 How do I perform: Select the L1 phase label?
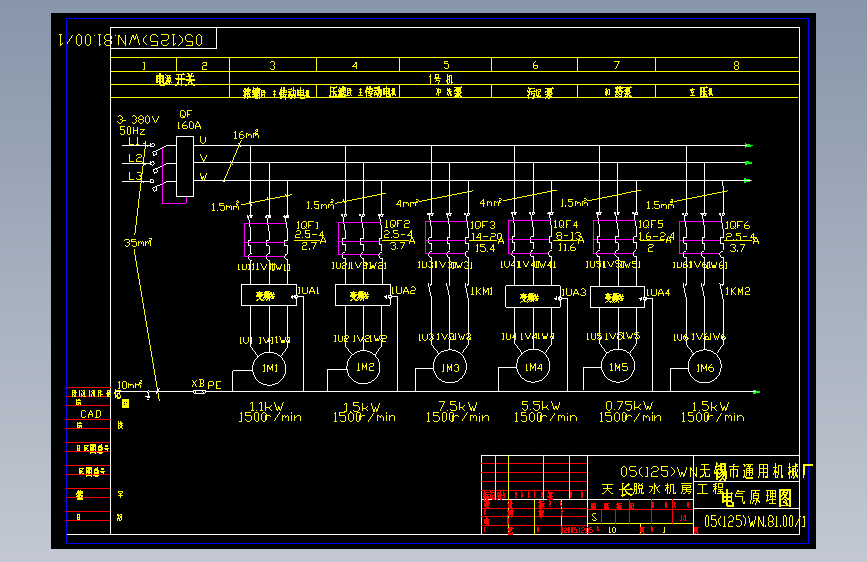(x=135, y=142)
